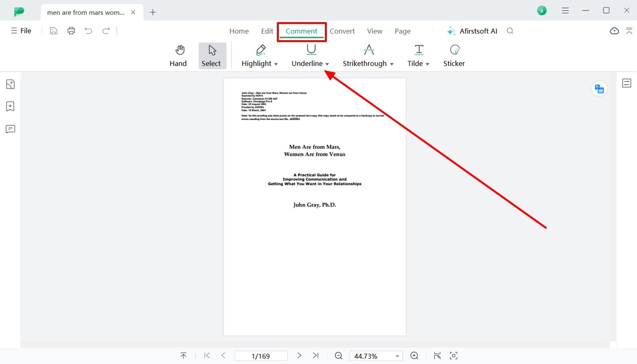Screen dimensions: 637x364
Task: Open the comments panel in sidebar
Action: (x=10, y=129)
